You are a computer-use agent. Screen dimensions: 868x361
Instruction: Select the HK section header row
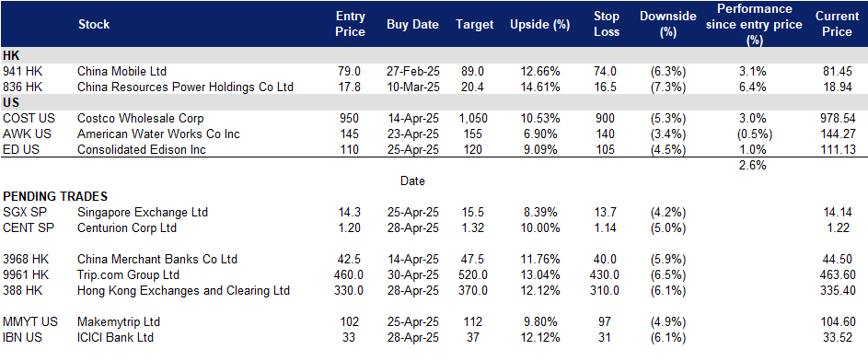[434, 55]
